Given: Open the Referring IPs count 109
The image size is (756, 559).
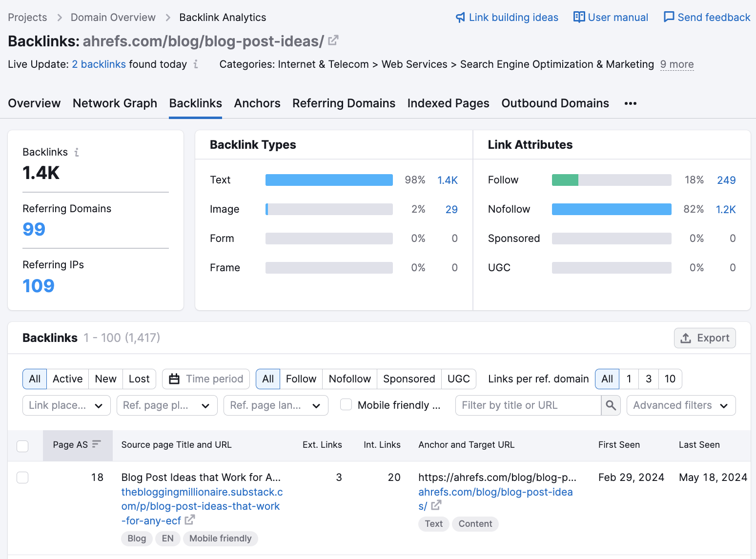Looking at the screenshot, I should pyautogui.click(x=39, y=286).
